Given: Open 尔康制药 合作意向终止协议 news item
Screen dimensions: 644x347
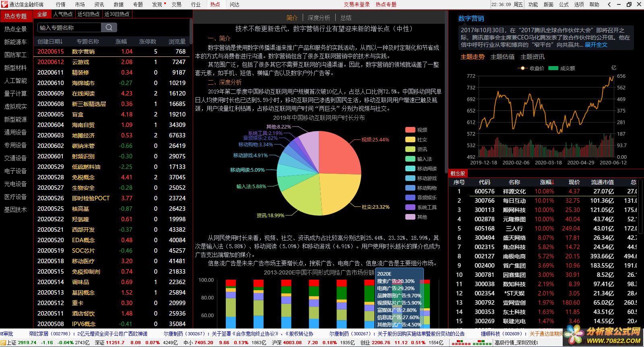Looking at the screenshot, I should (x=238, y=334).
